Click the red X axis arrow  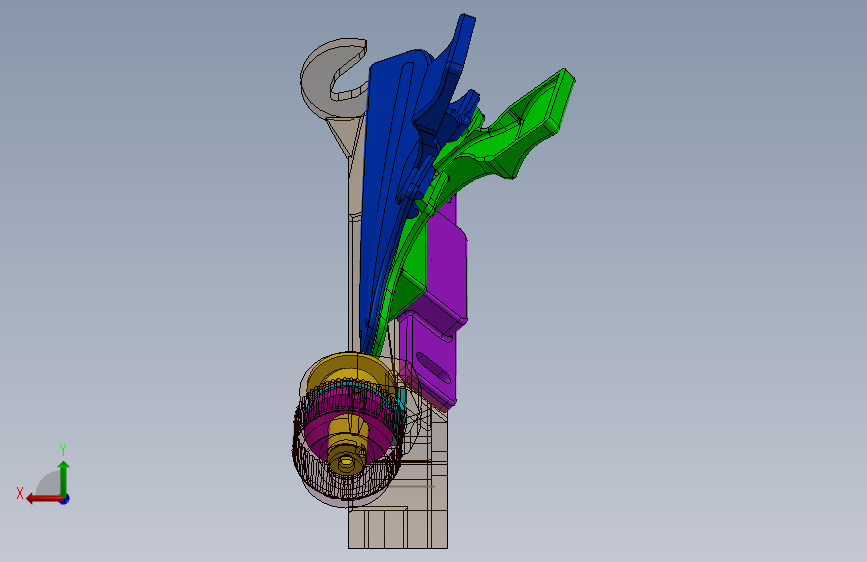43,499
